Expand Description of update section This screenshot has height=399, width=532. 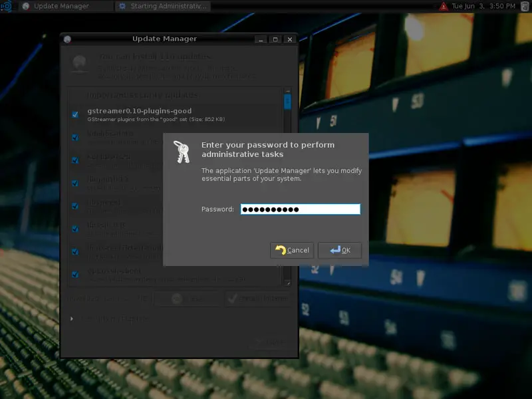point(72,319)
